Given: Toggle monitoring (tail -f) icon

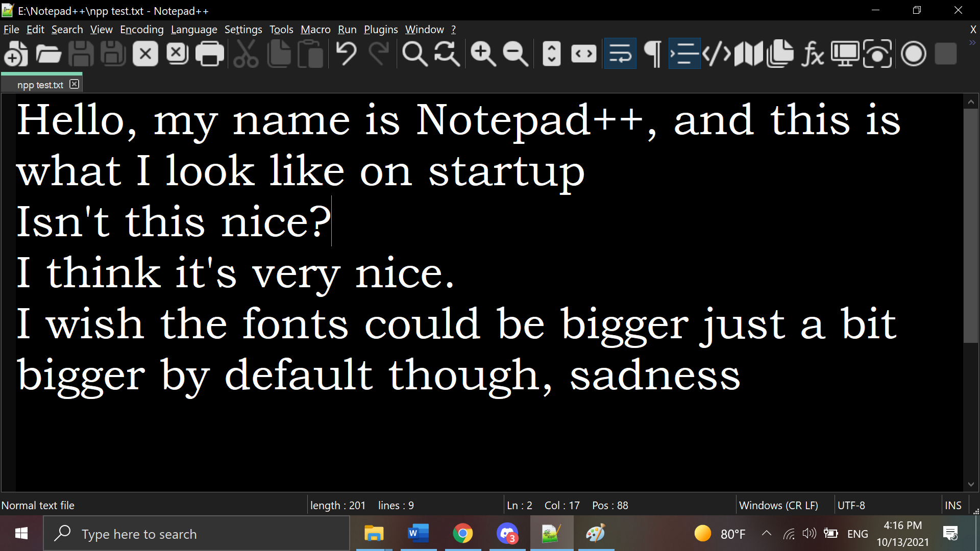Looking at the screenshot, I should [877, 54].
